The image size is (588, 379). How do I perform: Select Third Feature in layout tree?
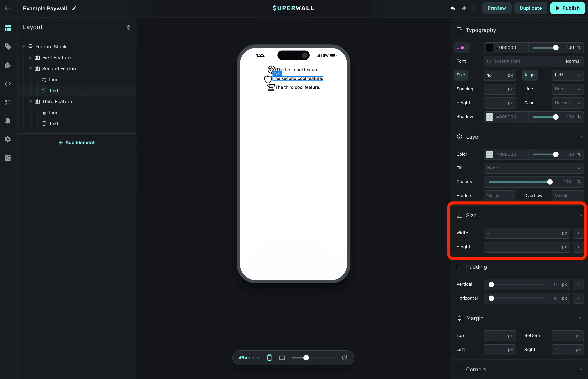(57, 101)
